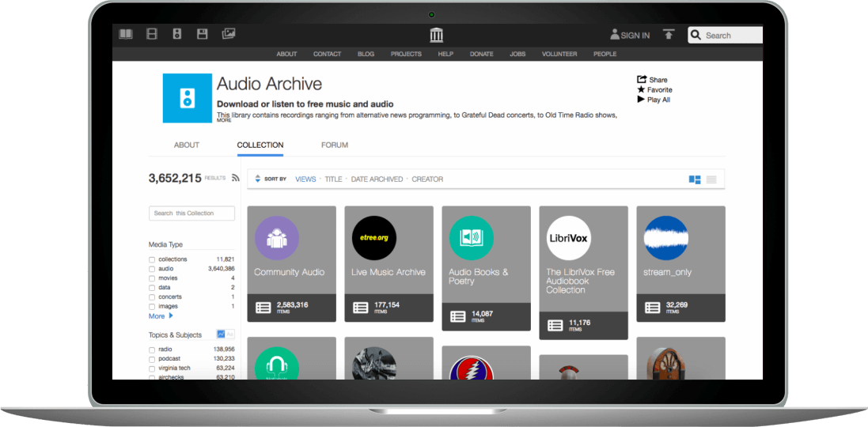Image resolution: width=868 pixels, height=427 pixels.
Task: Click Audio Books & Poetry teal icon
Action: pos(471,238)
